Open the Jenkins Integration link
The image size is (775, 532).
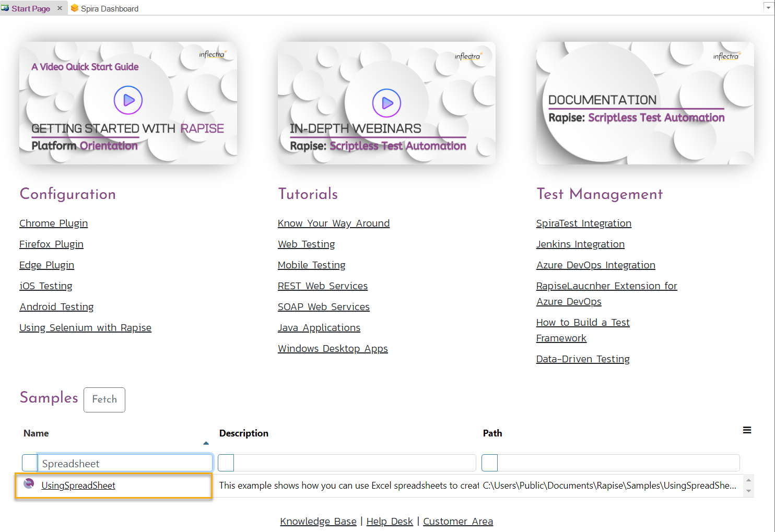tap(580, 244)
